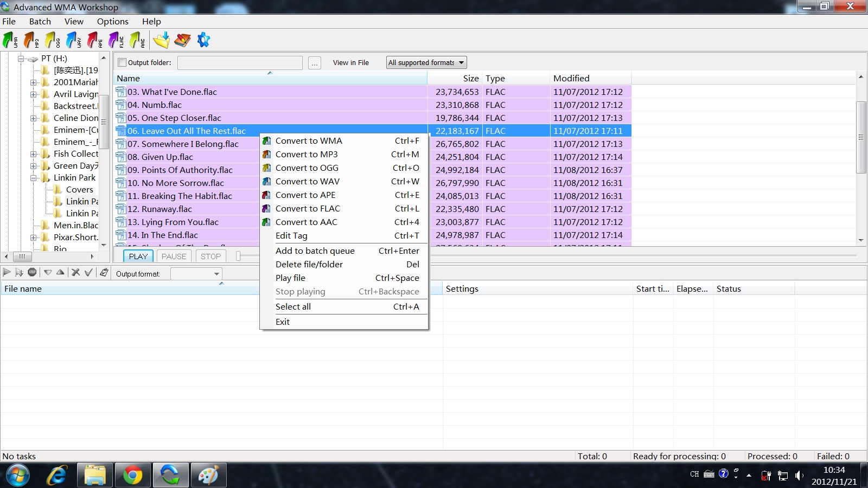Open the File menu
868x488 pixels.
coord(9,22)
